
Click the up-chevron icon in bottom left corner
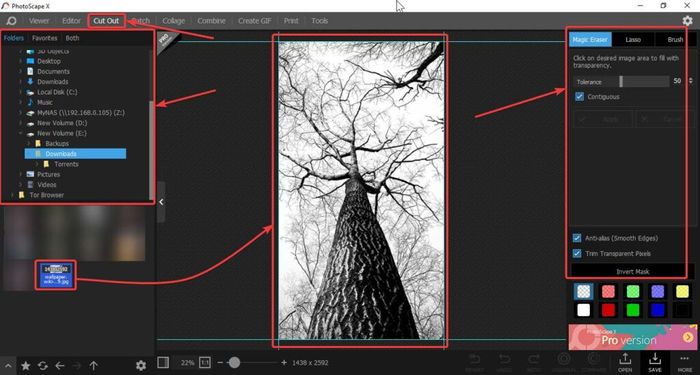click(8, 366)
